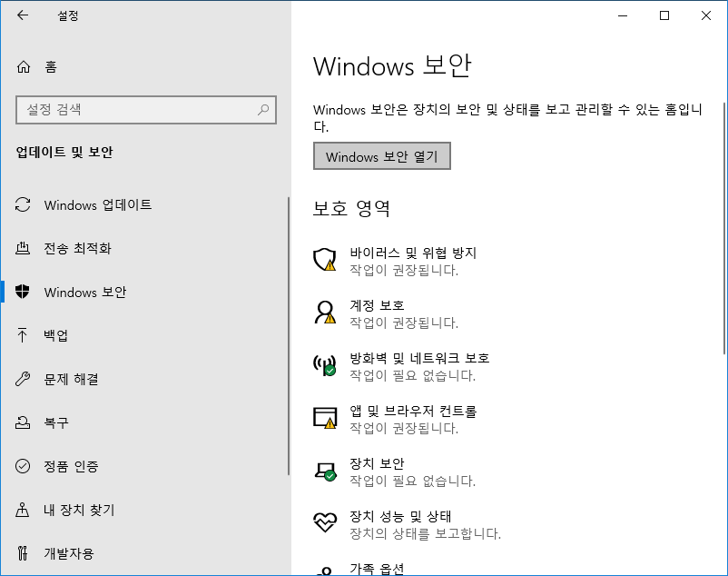The height and width of the screenshot is (576, 728).
Task: Click the sidebar vertical scrollbar
Action: pyautogui.click(x=289, y=336)
